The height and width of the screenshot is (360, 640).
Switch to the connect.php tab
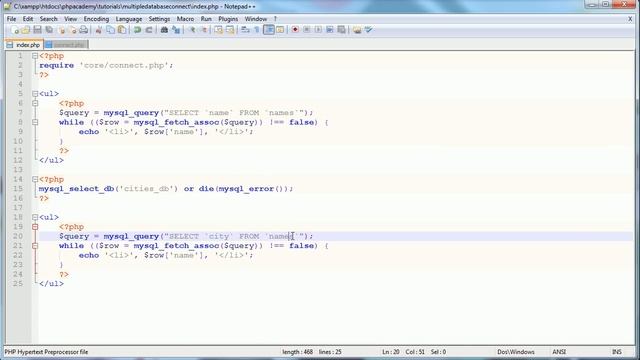pyautogui.click(x=66, y=45)
